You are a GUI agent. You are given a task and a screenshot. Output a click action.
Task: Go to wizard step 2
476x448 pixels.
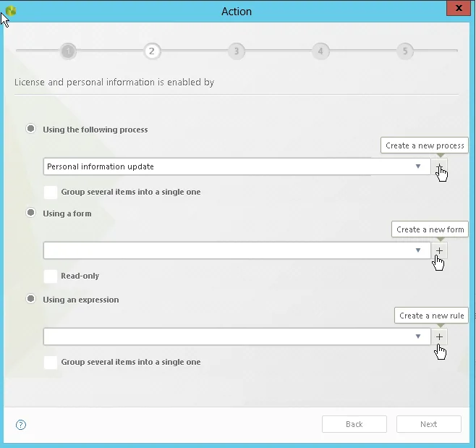tap(152, 51)
